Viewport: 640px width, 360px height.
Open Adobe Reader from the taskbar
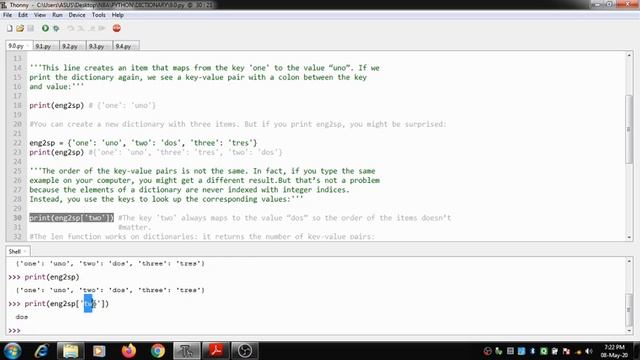click(216, 351)
